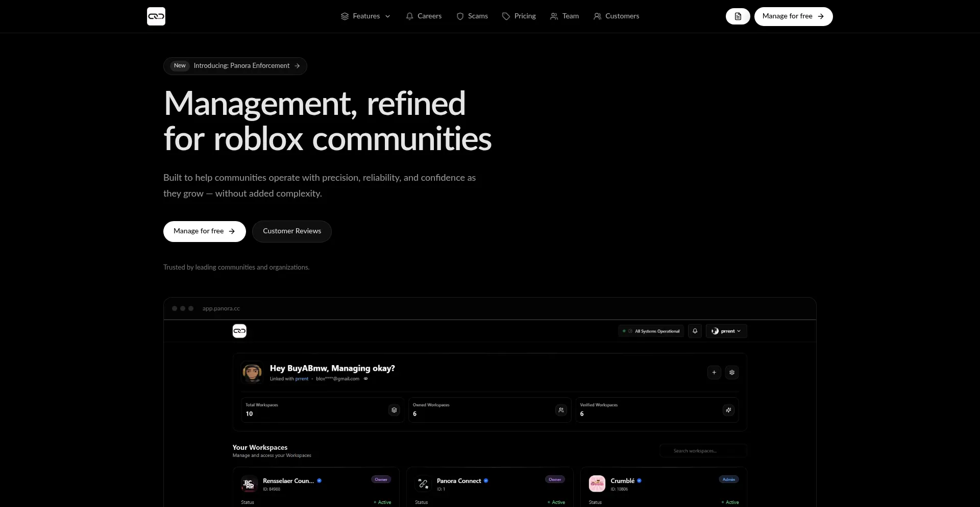Open the notifications bell in dashboard
This screenshot has height=507, width=980.
695,331
